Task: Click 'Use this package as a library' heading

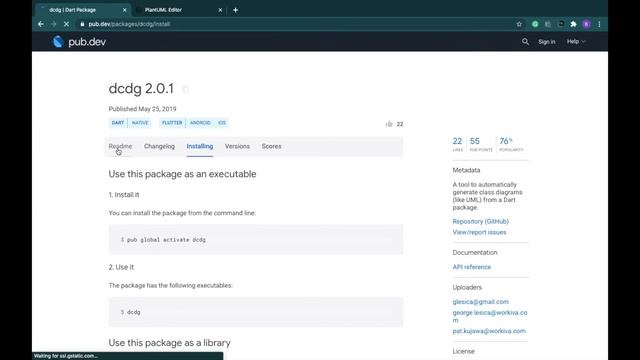Action: (169, 343)
